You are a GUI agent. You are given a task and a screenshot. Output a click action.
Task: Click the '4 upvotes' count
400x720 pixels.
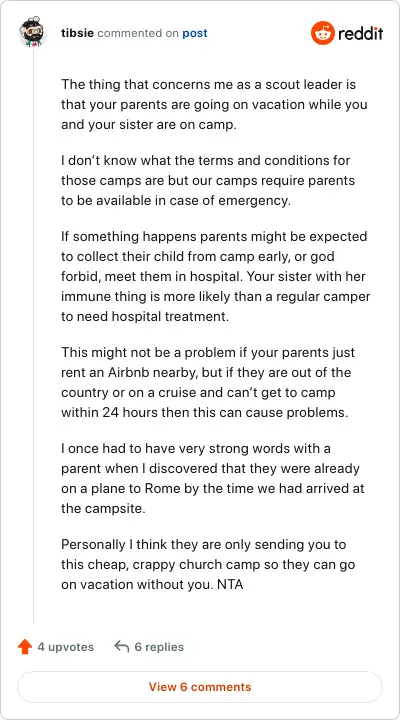click(x=65, y=647)
